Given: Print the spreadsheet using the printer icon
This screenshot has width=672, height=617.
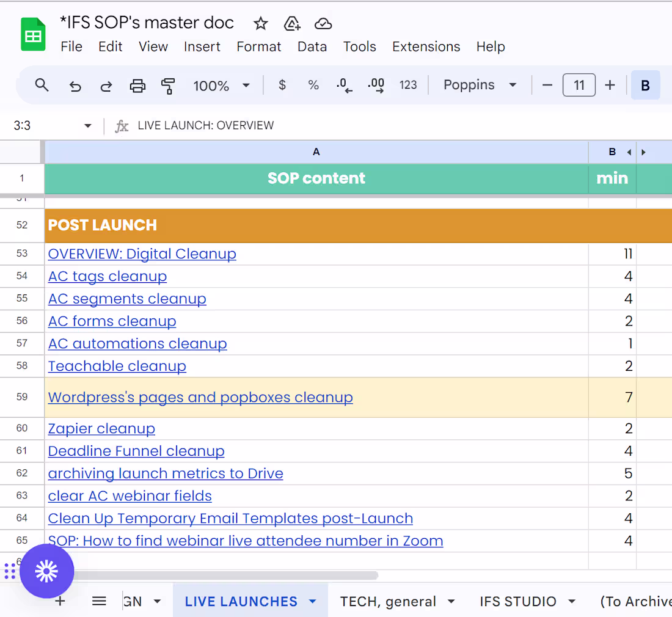Looking at the screenshot, I should (137, 86).
